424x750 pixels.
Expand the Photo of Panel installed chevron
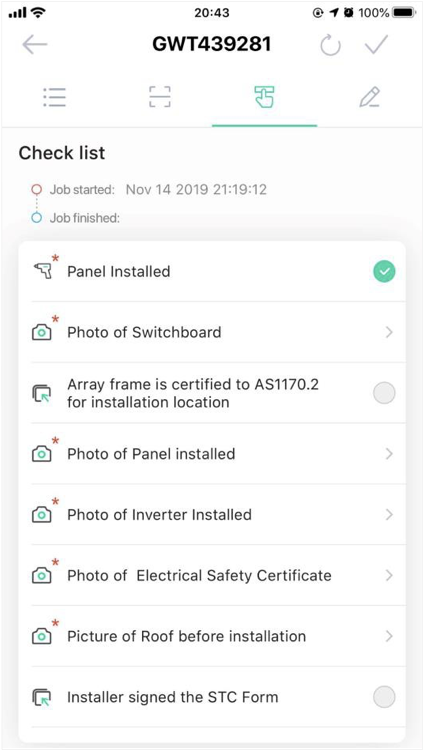click(389, 454)
